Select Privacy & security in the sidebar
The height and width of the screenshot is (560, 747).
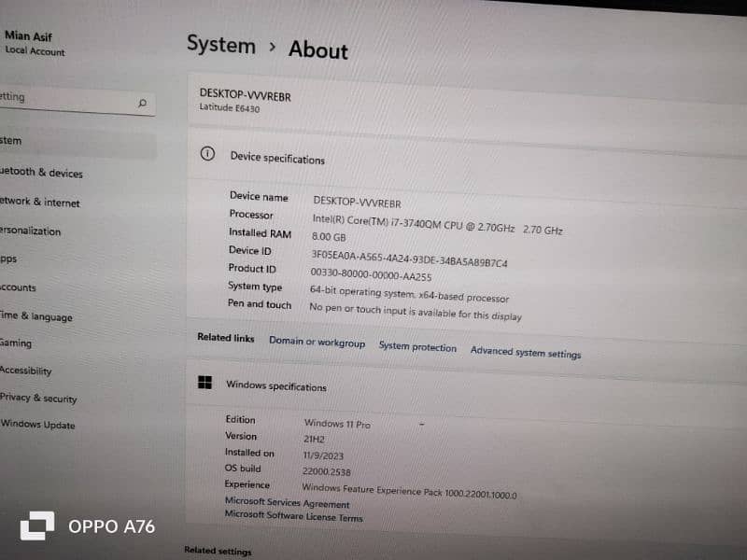coord(38,398)
